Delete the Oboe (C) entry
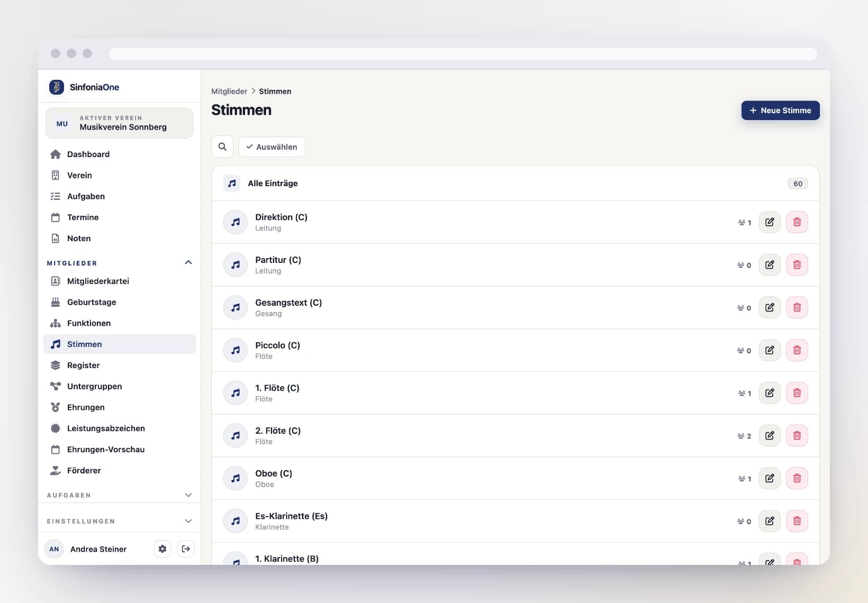868x603 pixels. coord(797,478)
